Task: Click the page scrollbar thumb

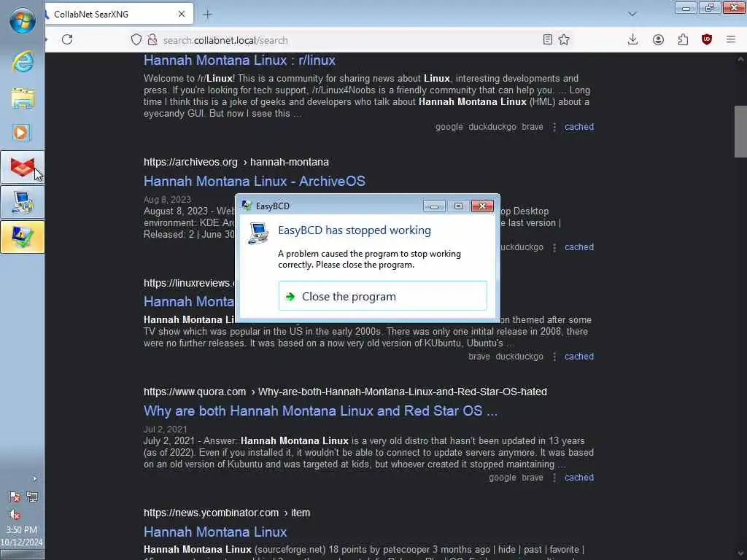Action: coord(740,131)
